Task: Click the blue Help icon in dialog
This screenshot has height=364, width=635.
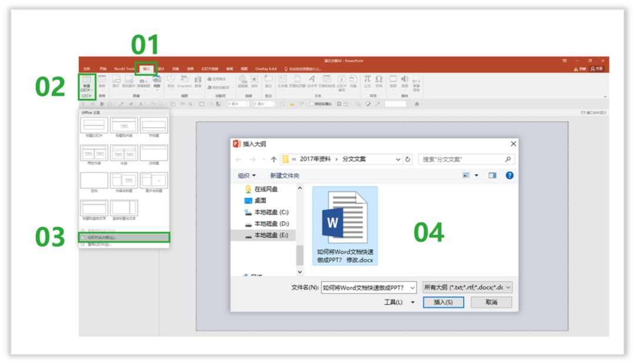Action: [x=509, y=175]
